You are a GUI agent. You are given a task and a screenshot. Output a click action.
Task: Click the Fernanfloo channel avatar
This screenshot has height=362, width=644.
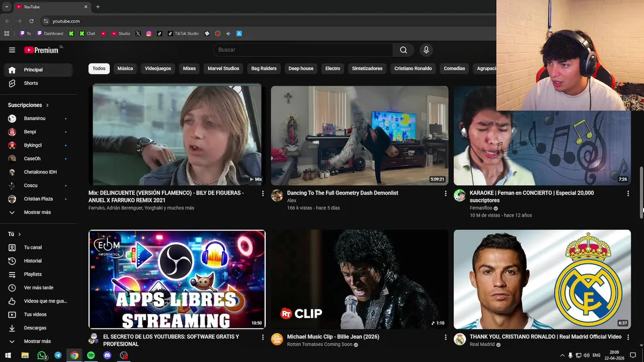(x=460, y=196)
